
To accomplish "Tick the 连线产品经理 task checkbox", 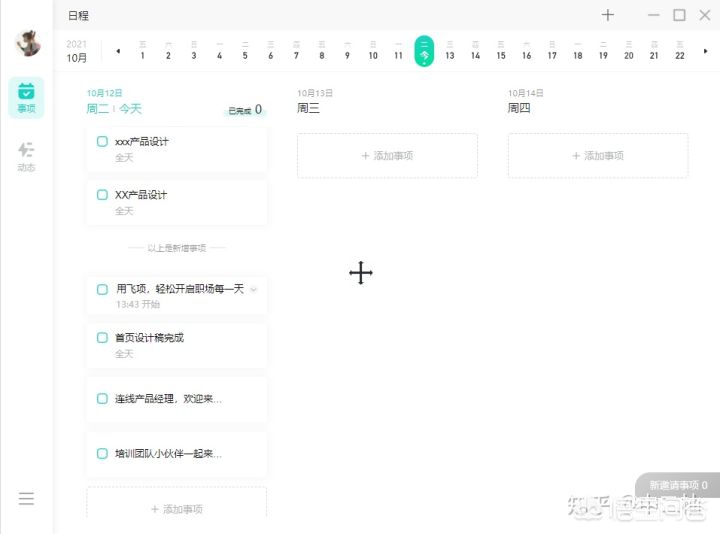I will (x=102, y=399).
